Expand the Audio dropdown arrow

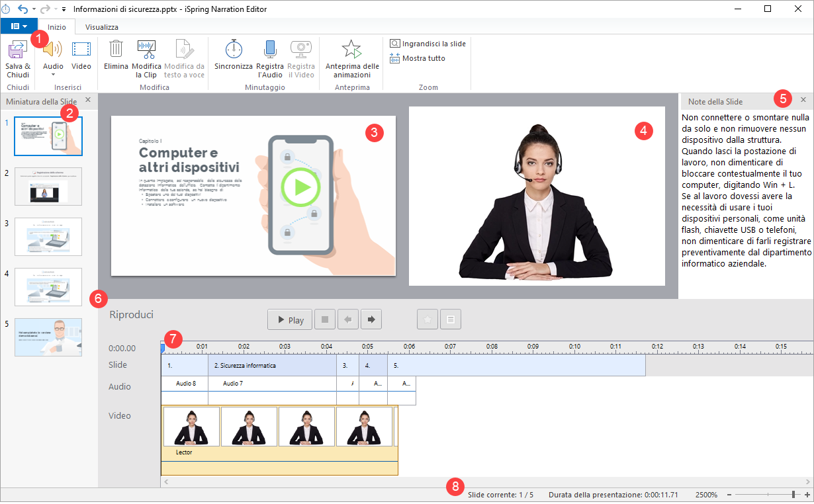(53, 75)
